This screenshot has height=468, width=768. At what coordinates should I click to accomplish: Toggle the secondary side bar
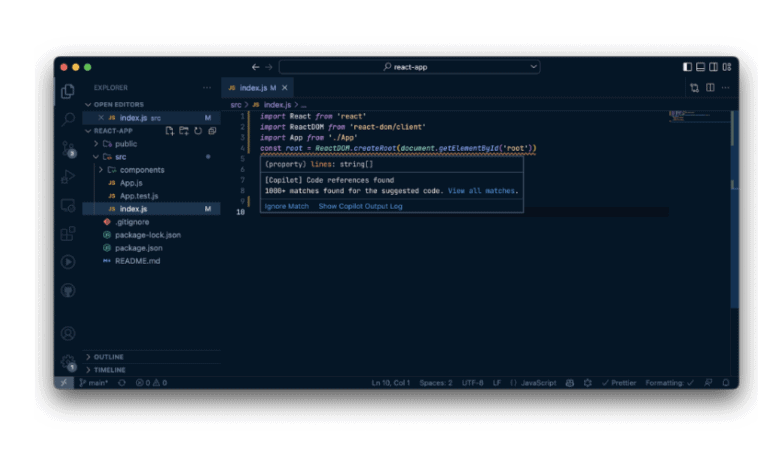(714, 67)
